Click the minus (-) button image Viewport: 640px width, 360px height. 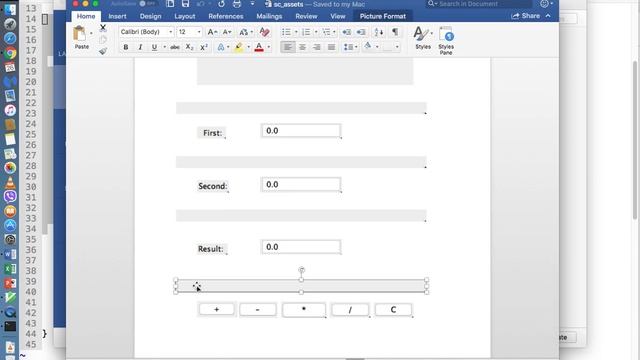coord(258,309)
